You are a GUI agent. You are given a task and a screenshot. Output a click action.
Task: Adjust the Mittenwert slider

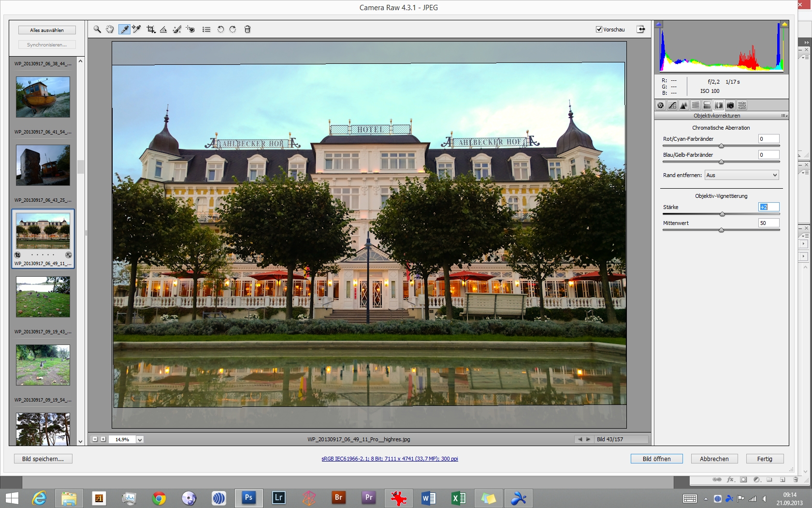tap(721, 230)
